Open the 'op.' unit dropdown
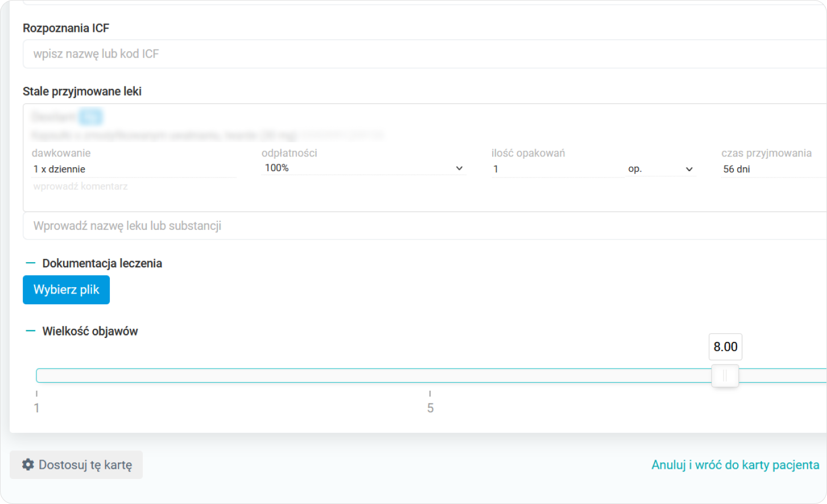This screenshot has height=504, width=827. pos(660,169)
